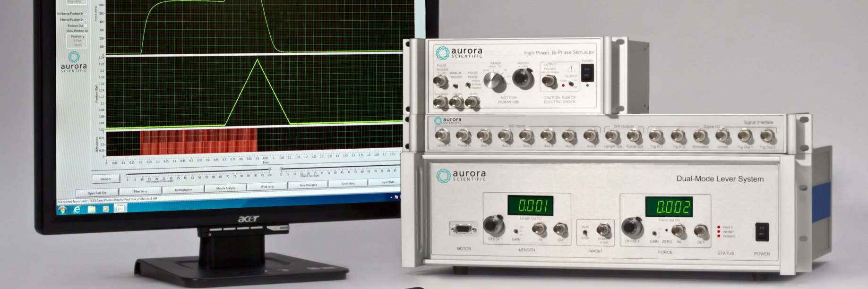The image size is (868, 289).
Task: Click the 'File opened from' status bar text
Action: (108, 200)
